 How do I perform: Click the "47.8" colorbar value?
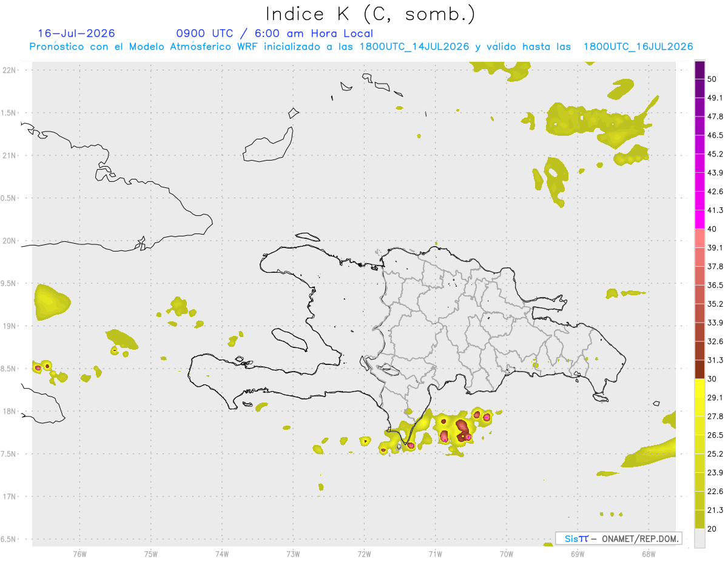point(715,116)
